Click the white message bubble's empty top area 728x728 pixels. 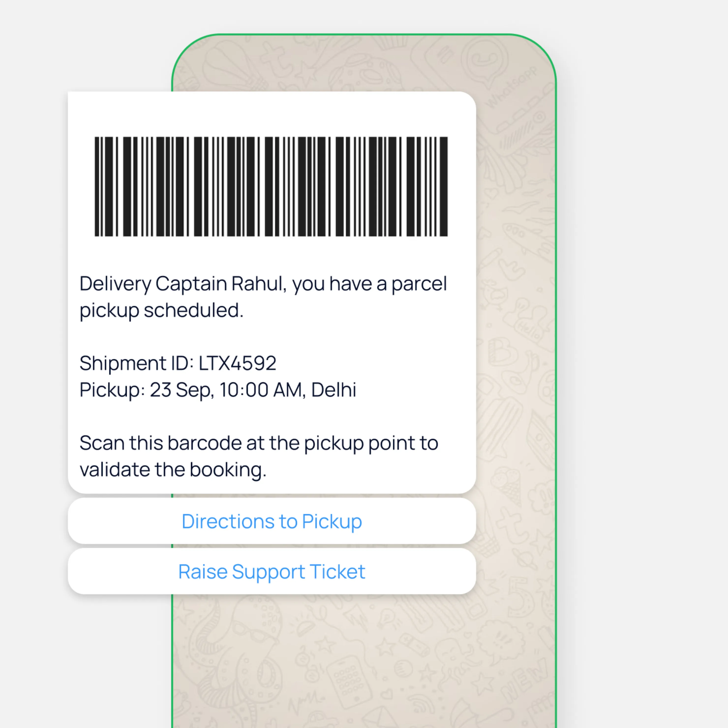272,113
